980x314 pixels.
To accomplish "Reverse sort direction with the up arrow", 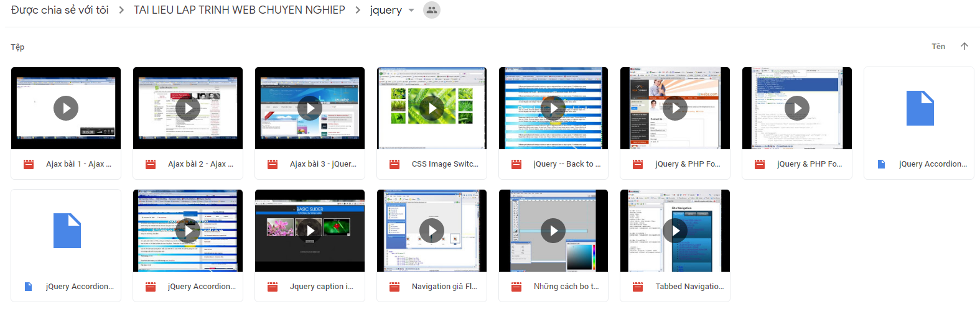I will (x=964, y=46).
